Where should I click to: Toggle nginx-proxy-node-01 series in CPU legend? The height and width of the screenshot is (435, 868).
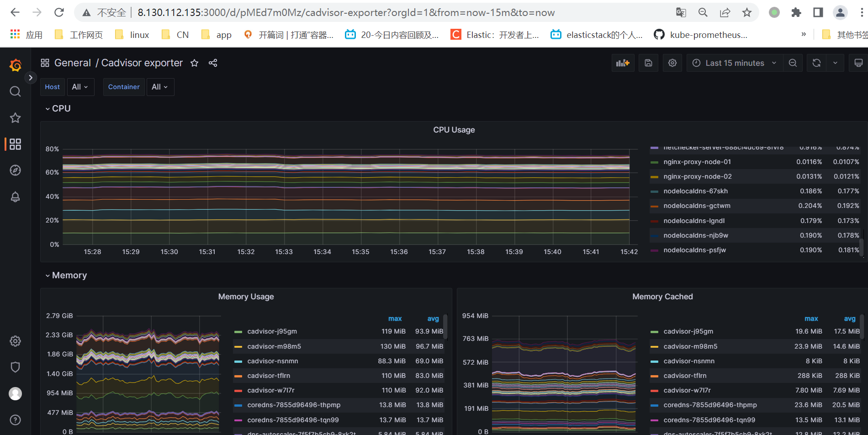(x=697, y=162)
